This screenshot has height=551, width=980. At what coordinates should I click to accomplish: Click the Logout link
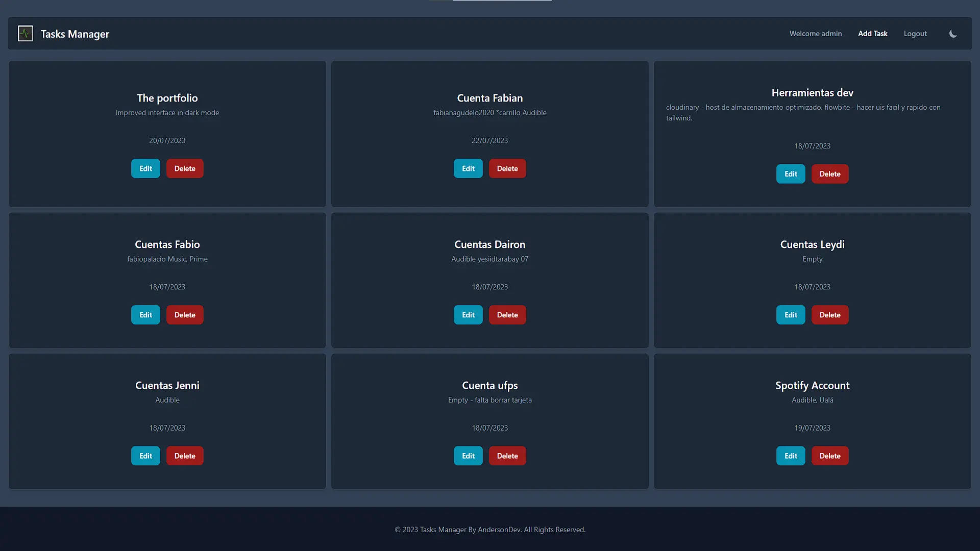click(x=915, y=34)
